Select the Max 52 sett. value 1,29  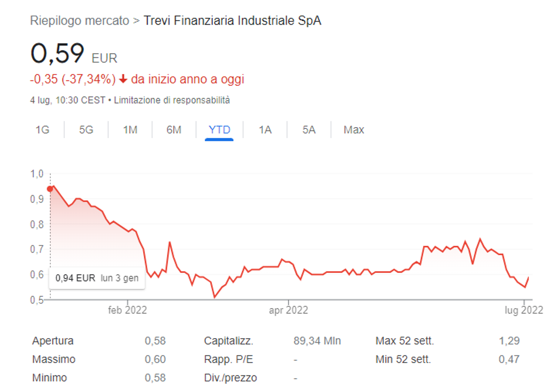510,341
